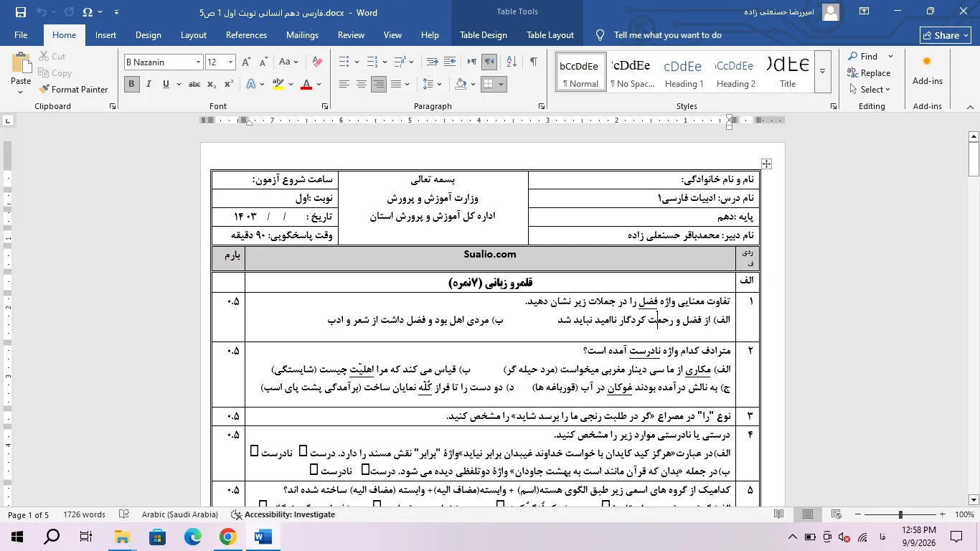This screenshot has height=551, width=980.
Task: Align text right
Action: click(379, 84)
